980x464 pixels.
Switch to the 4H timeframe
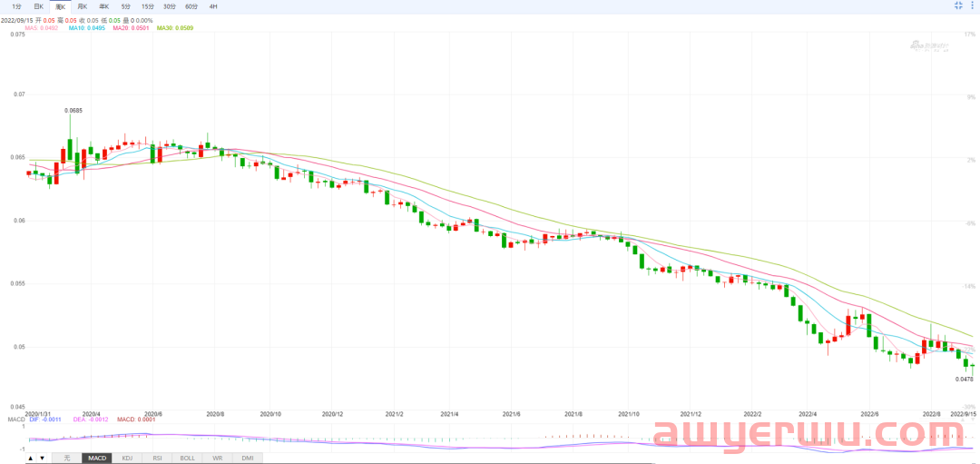[213, 6]
